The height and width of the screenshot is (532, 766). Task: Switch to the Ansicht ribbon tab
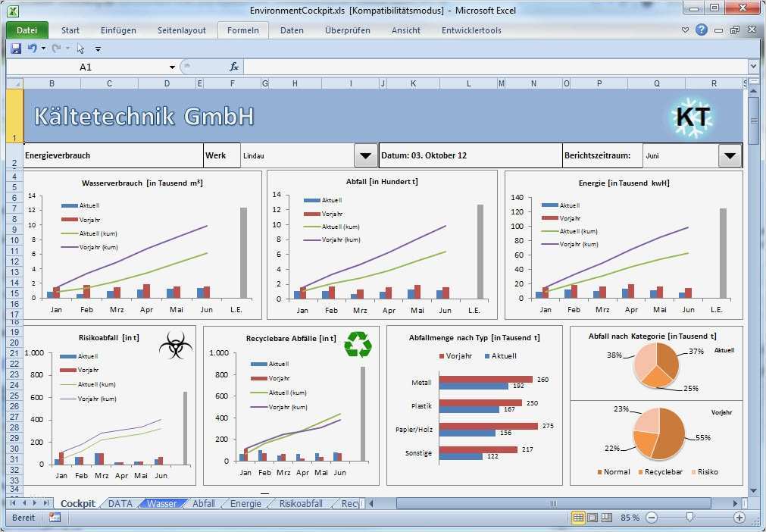[405, 30]
